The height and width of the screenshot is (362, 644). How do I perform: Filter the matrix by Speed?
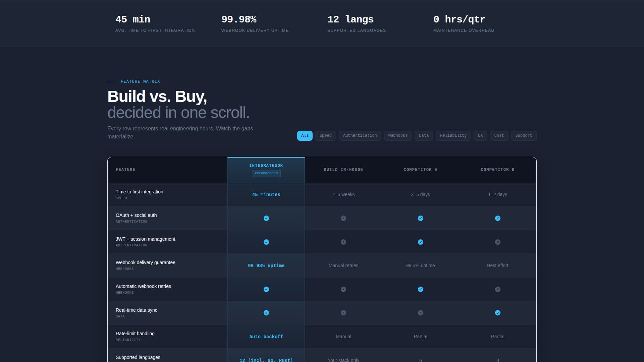(325, 135)
